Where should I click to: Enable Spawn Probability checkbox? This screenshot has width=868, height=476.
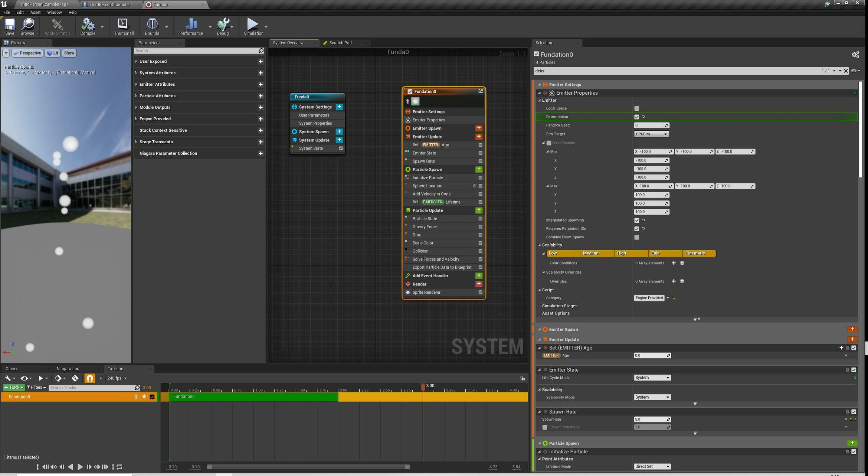point(545,427)
